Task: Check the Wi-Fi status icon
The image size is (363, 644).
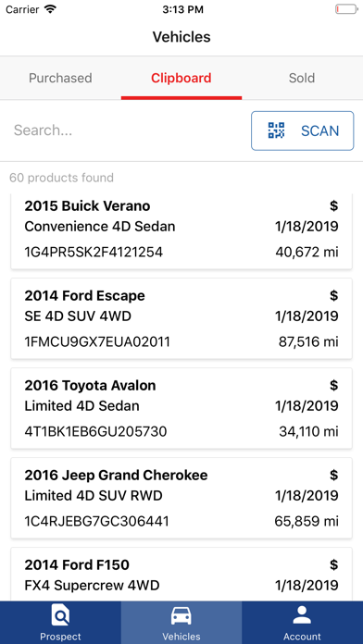Action: tap(50, 9)
